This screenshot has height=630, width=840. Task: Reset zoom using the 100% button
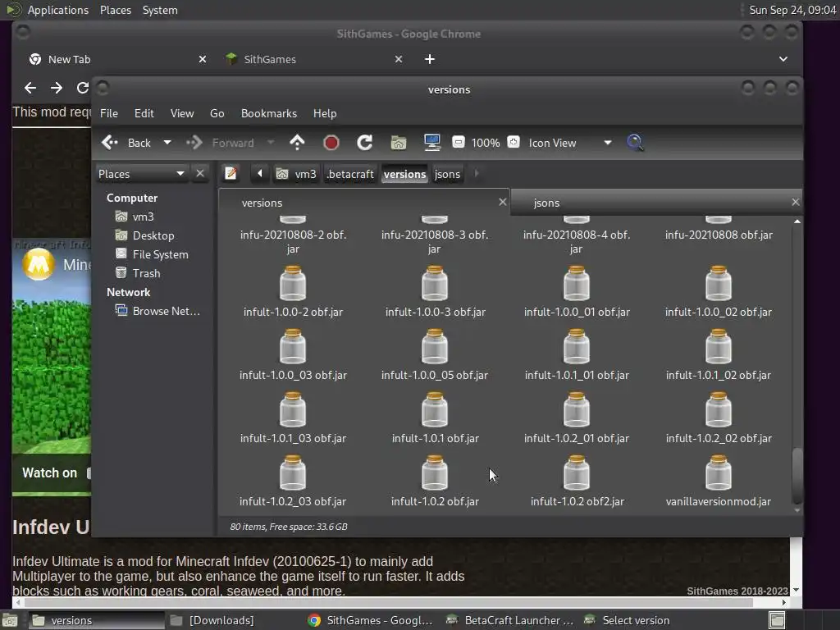point(486,143)
